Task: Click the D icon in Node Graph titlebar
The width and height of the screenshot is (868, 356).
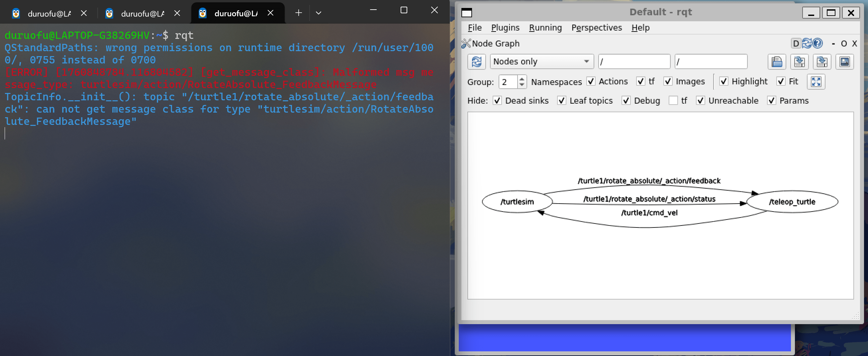Action: coord(796,44)
